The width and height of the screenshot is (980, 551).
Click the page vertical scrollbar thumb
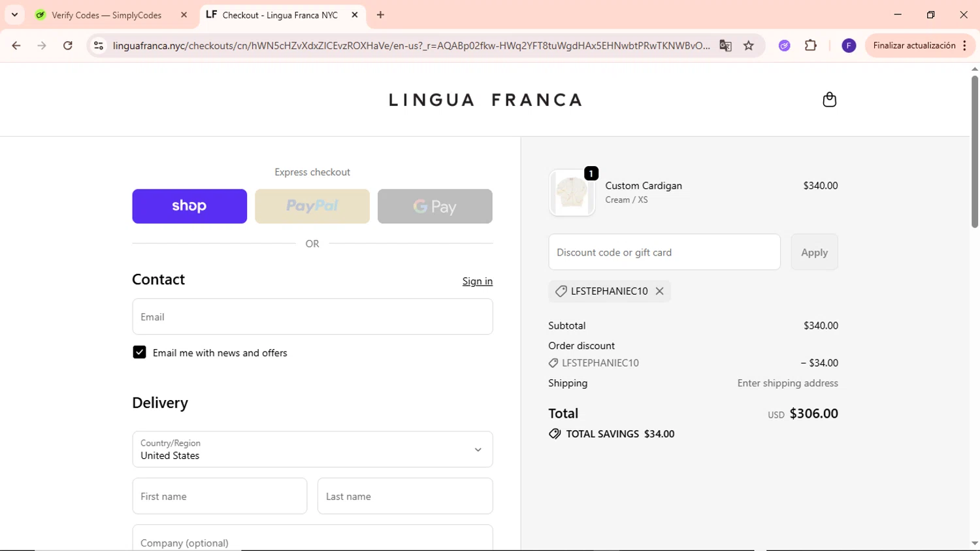coord(974,152)
